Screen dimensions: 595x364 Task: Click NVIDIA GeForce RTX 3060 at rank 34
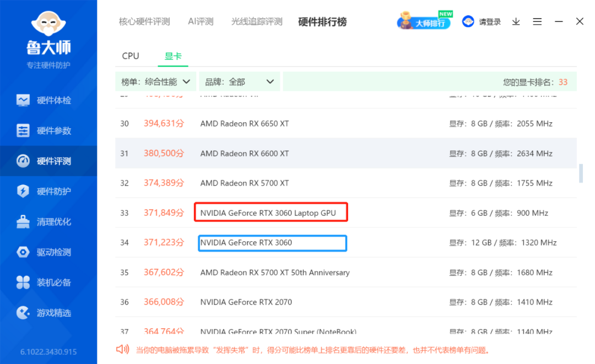click(x=246, y=243)
